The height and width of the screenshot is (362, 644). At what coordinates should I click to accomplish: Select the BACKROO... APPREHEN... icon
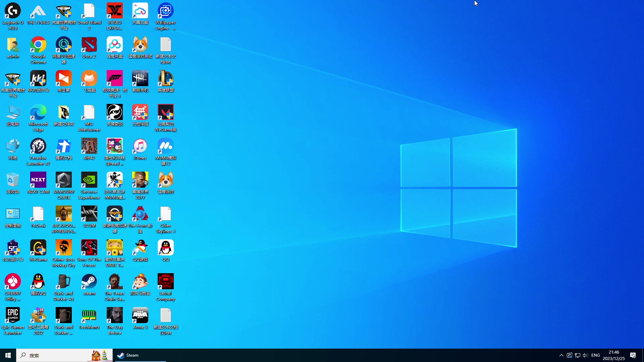(64, 219)
